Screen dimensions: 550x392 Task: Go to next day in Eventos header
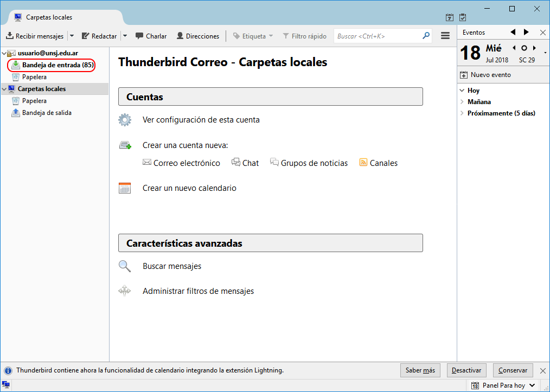click(526, 32)
